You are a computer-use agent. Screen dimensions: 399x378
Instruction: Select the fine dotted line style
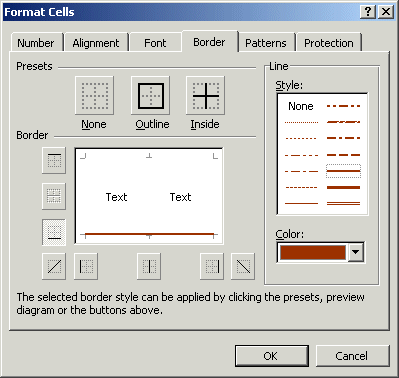click(301, 122)
